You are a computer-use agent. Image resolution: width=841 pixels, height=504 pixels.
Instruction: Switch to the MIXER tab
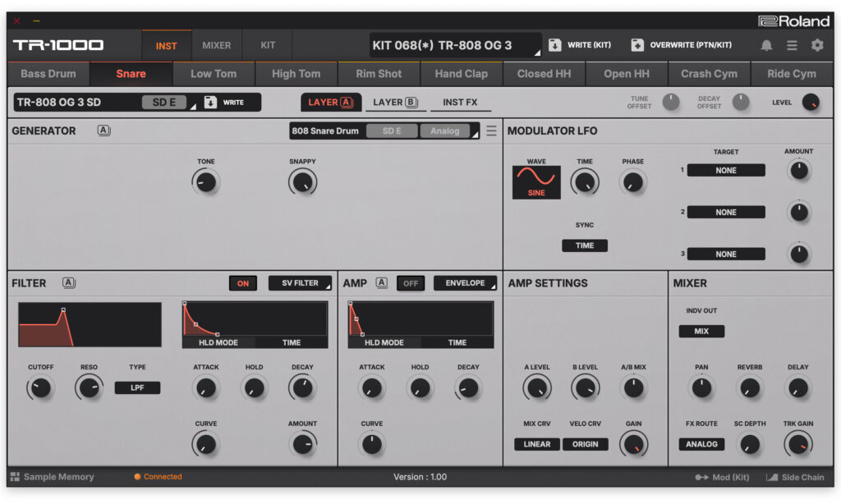point(217,45)
